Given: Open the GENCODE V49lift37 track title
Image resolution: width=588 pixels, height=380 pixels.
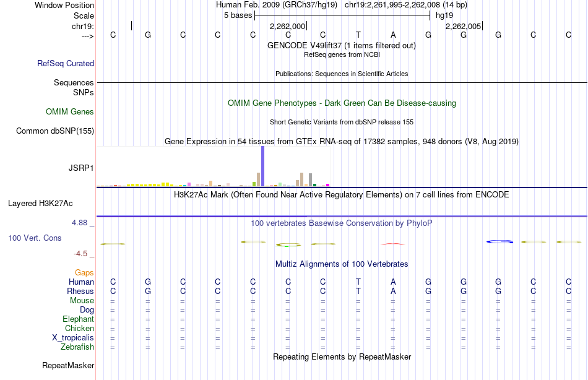Looking at the screenshot, I should point(342,45).
